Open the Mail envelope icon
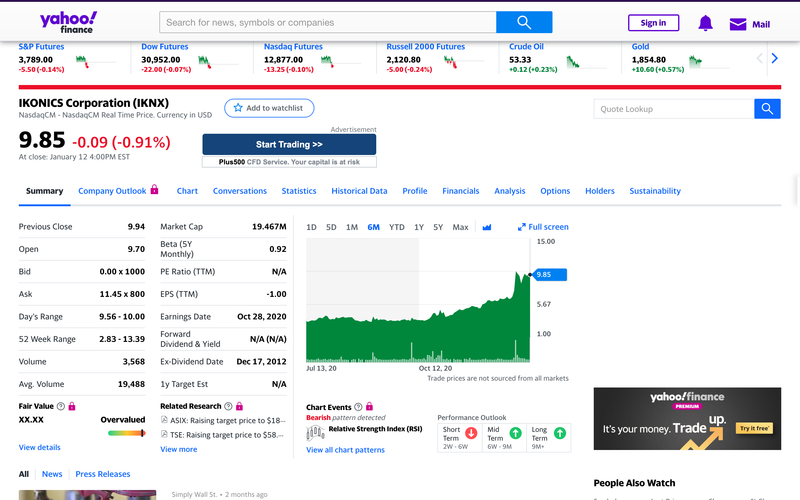The image size is (800, 500). pos(738,24)
